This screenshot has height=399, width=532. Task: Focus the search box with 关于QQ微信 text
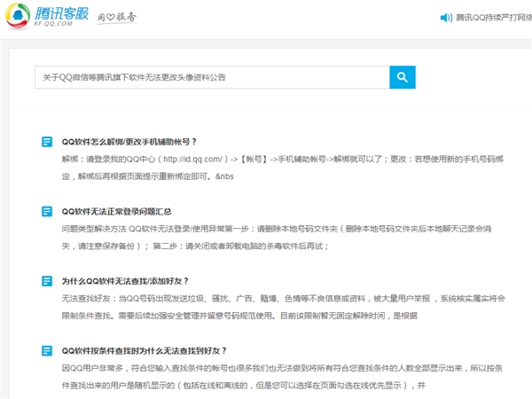pos(212,77)
